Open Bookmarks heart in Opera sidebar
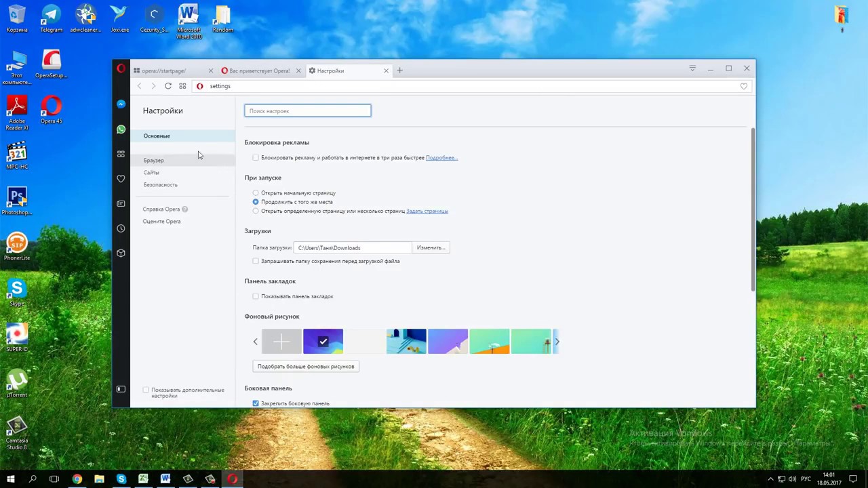The width and height of the screenshot is (868, 488). 121,179
